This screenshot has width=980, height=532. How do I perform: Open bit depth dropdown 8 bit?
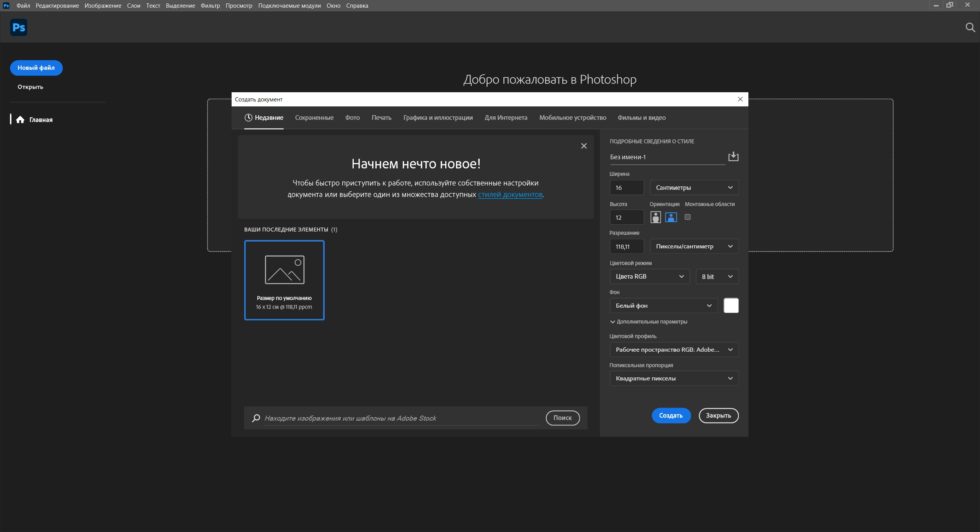point(717,276)
